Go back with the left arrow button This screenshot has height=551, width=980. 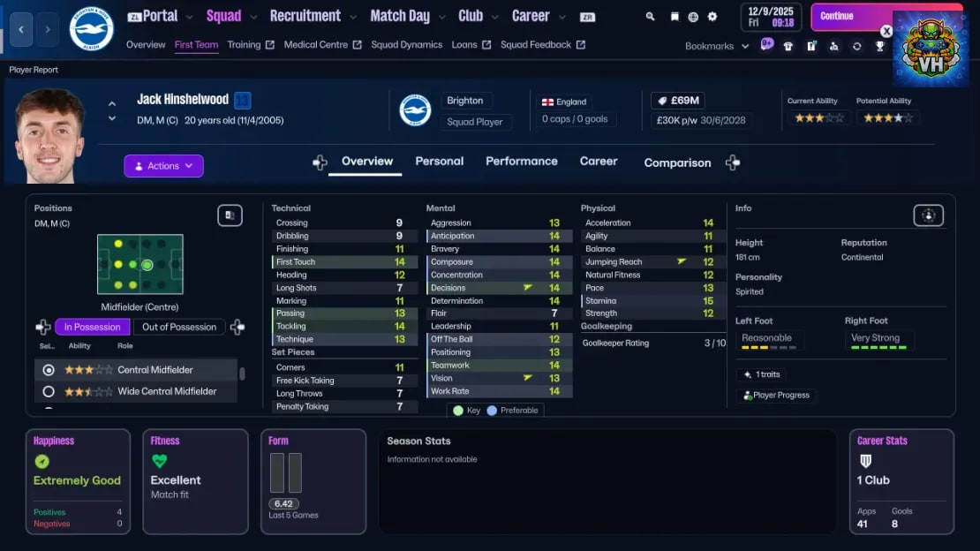[20, 29]
